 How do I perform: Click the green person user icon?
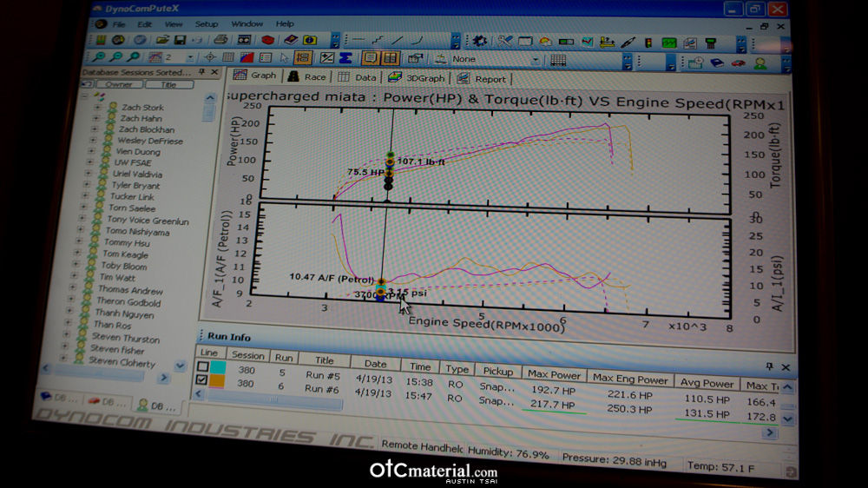pyautogui.click(x=760, y=63)
